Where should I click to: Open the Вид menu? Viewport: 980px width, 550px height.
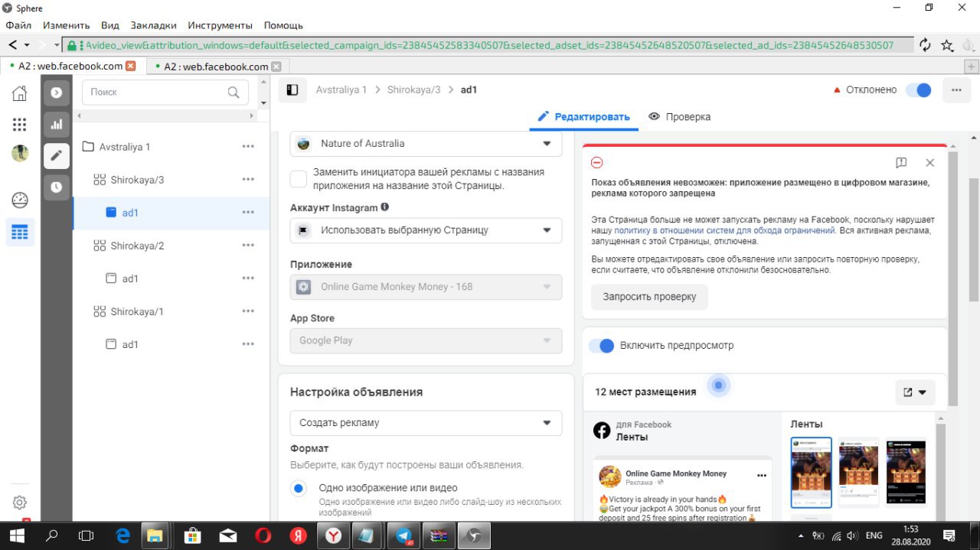pos(110,25)
